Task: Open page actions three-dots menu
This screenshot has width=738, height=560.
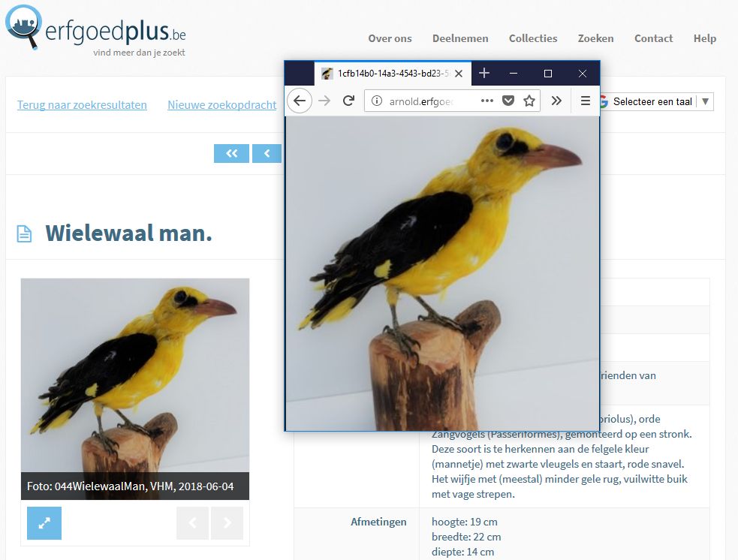Action: (x=487, y=101)
